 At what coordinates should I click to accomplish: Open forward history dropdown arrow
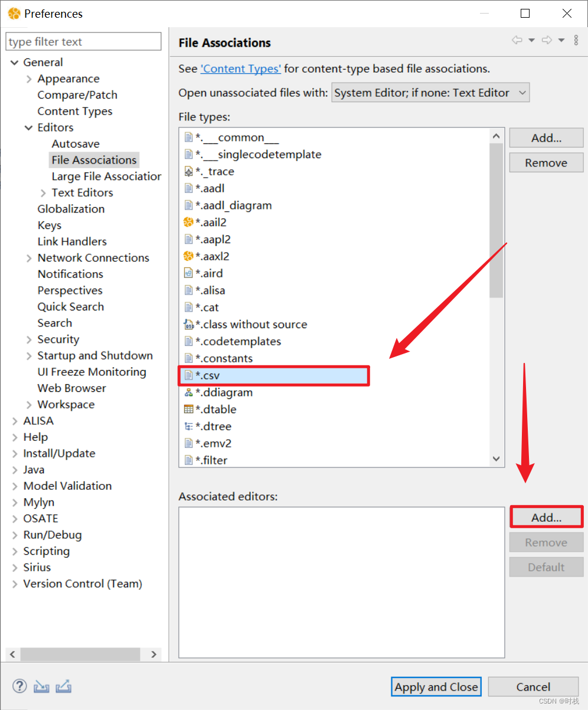click(561, 40)
